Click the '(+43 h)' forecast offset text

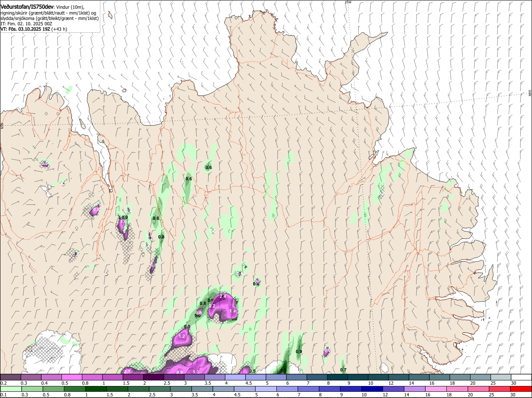[59, 29]
